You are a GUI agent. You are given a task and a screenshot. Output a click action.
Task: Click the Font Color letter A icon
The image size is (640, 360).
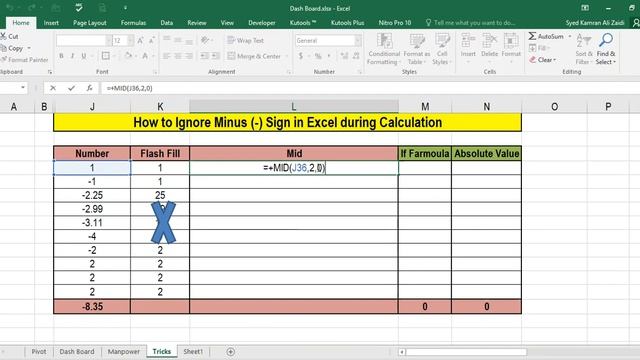click(x=145, y=56)
